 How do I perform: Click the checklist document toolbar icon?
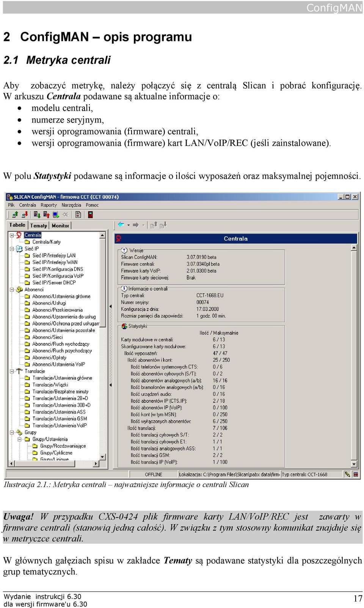point(78,215)
